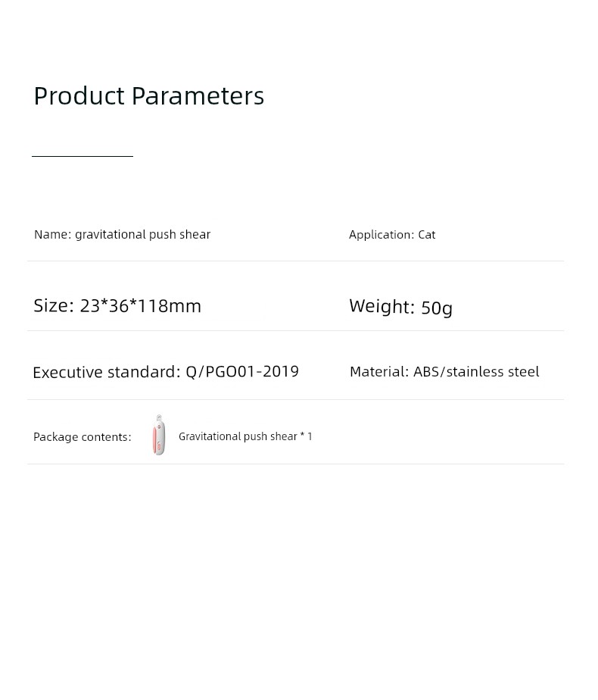Viewport: 598px width, 700px height.
Task: Click the Weight label
Action: tap(382, 306)
